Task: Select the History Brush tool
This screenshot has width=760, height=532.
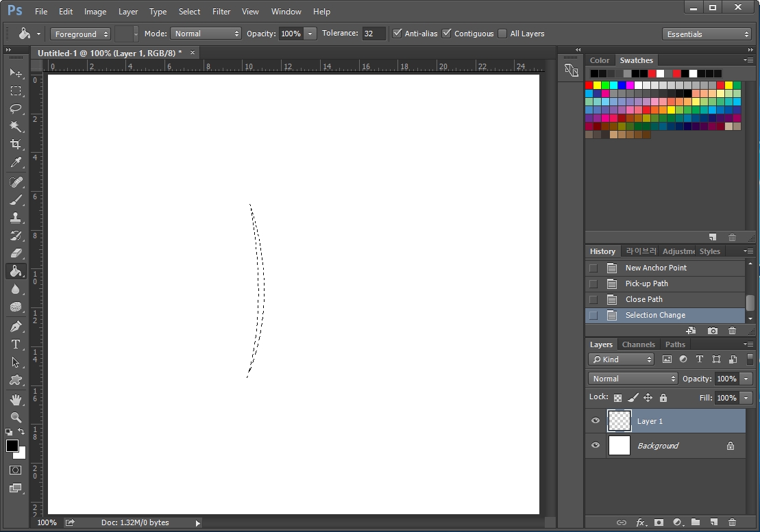Action: [16, 236]
